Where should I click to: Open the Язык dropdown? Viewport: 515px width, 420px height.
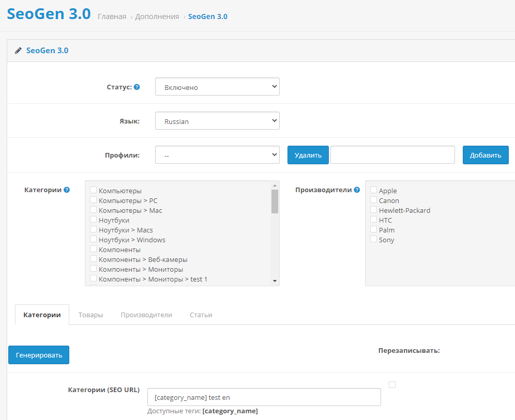tap(217, 120)
